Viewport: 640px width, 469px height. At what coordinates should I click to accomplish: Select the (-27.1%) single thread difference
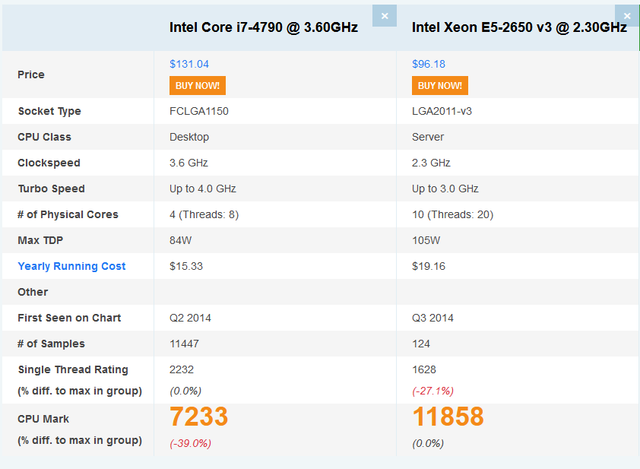tap(433, 391)
